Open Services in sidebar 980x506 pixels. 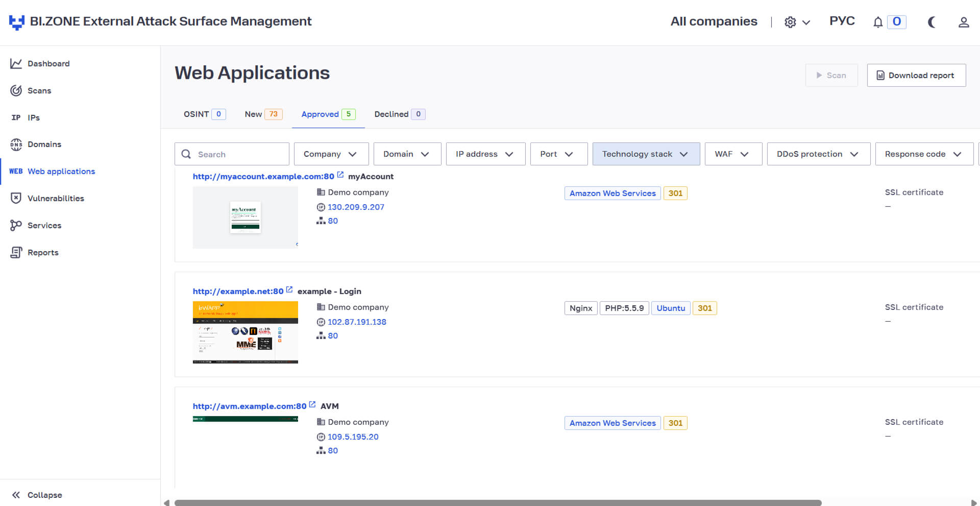pos(36,225)
